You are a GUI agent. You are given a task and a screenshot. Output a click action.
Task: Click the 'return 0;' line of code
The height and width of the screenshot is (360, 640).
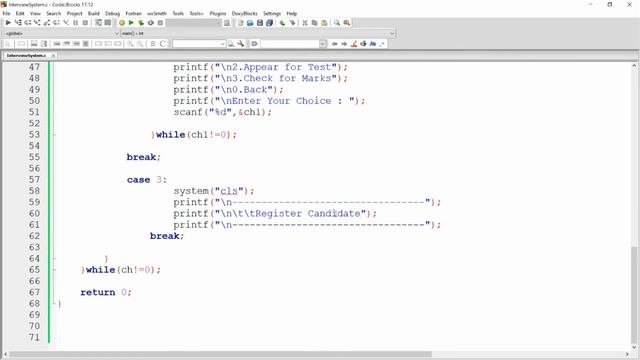pyautogui.click(x=106, y=292)
